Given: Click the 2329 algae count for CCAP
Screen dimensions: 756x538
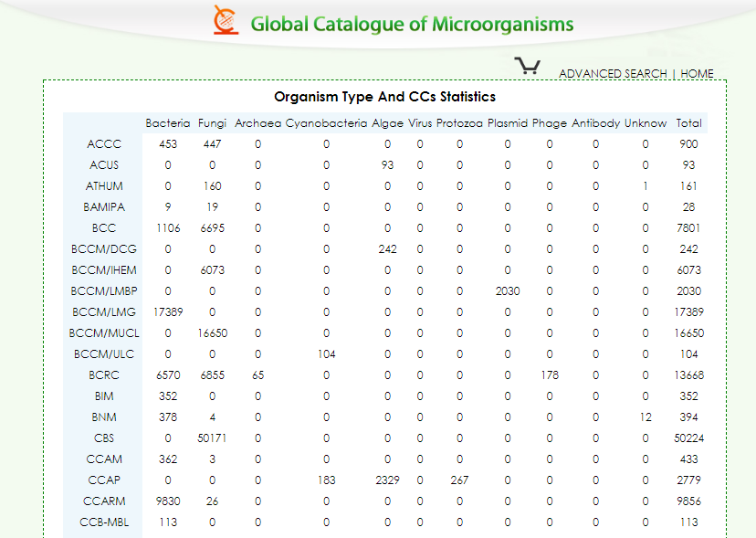Looking at the screenshot, I should pyautogui.click(x=388, y=480).
